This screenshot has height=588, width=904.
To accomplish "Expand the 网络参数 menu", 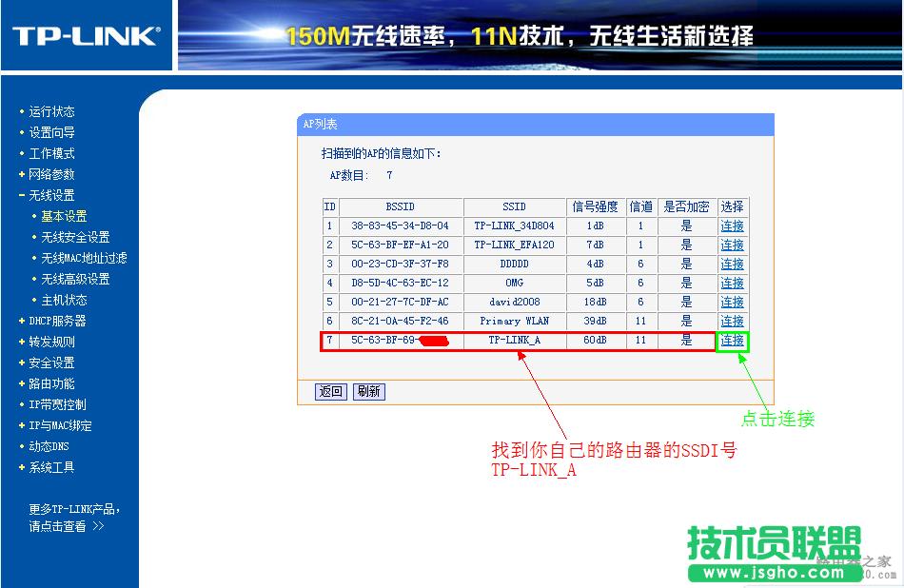I will [x=50, y=174].
